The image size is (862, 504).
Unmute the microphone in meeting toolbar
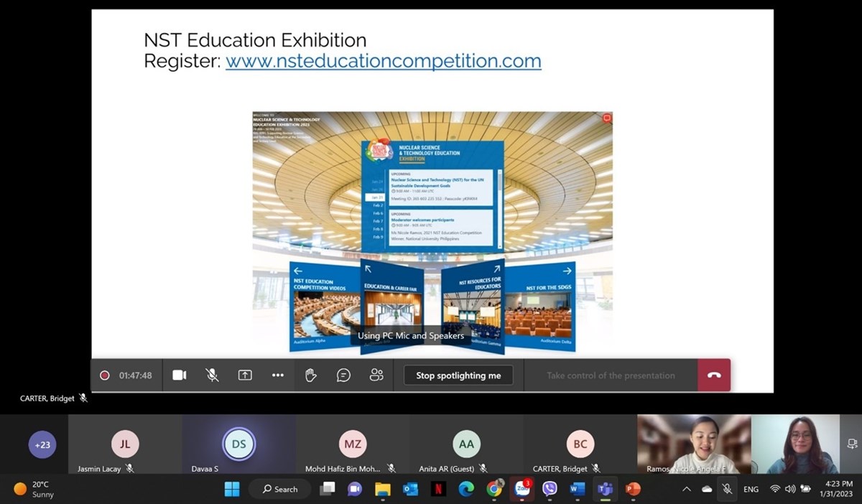pos(212,375)
